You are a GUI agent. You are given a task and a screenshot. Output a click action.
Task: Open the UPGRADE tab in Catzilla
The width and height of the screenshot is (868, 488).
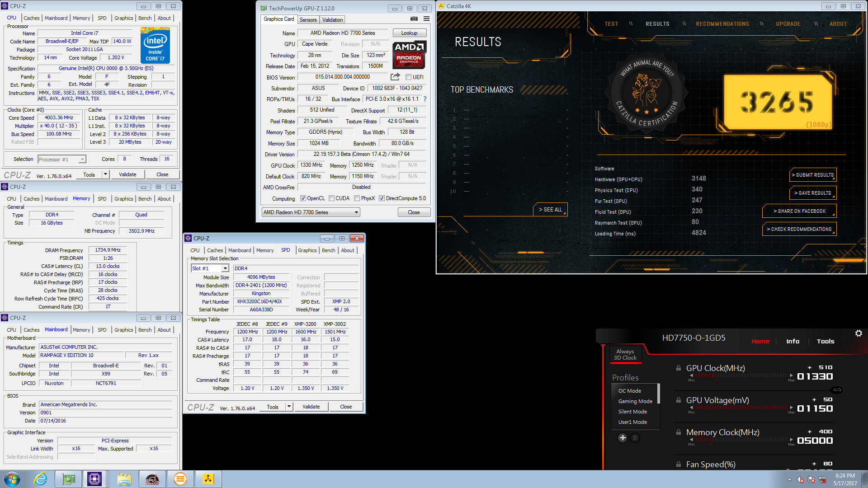[x=788, y=24]
